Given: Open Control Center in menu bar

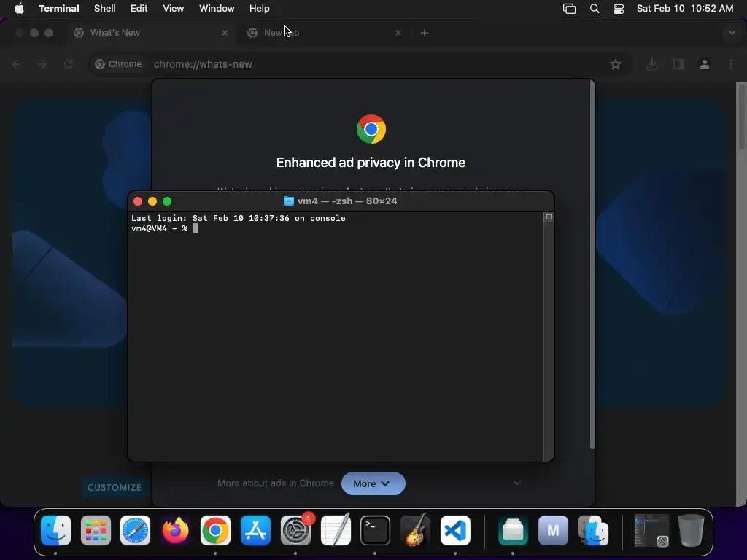Looking at the screenshot, I should point(619,9).
